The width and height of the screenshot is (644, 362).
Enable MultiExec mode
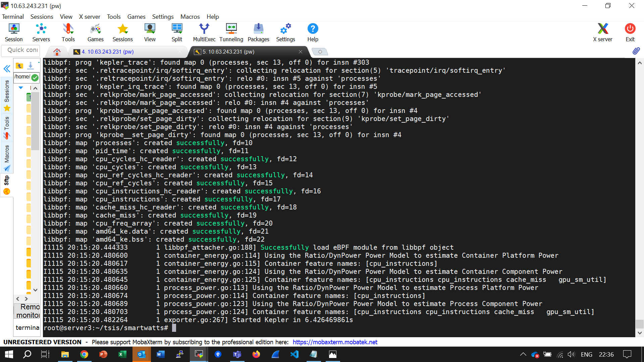(204, 32)
